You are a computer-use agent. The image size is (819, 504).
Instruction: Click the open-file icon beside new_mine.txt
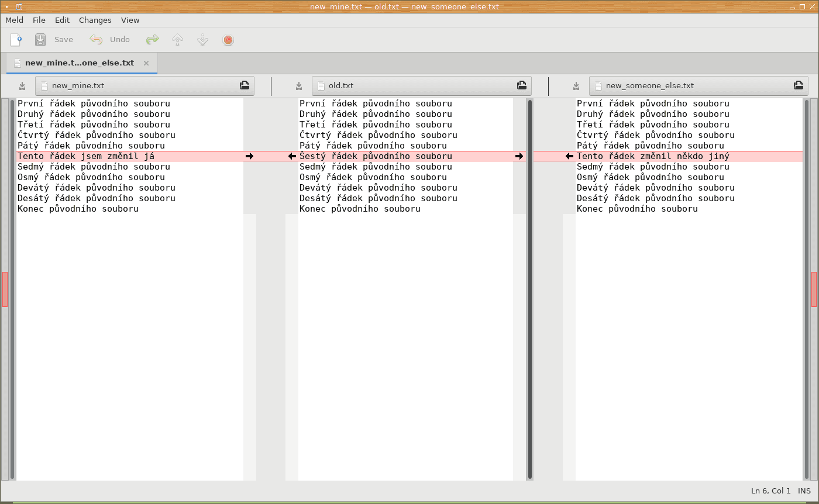click(245, 85)
